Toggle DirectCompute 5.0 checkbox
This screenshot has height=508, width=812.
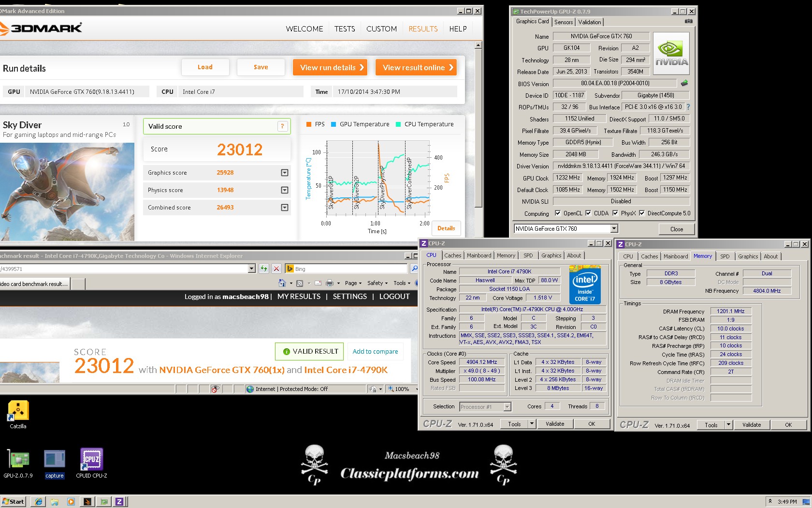642,213
